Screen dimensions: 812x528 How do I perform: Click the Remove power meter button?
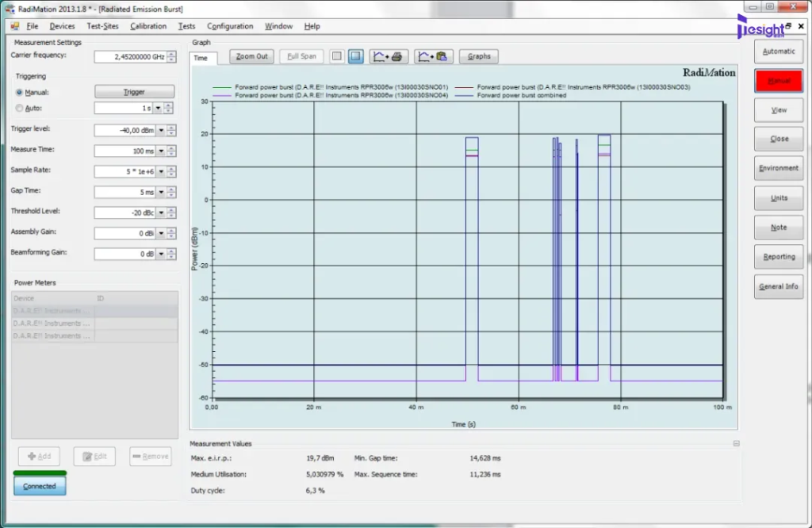coord(150,456)
